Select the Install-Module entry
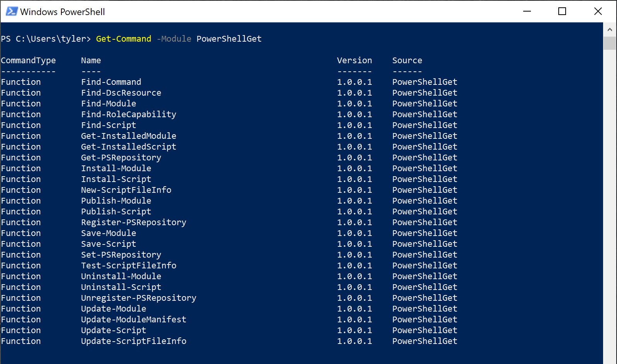 point(116,169)
